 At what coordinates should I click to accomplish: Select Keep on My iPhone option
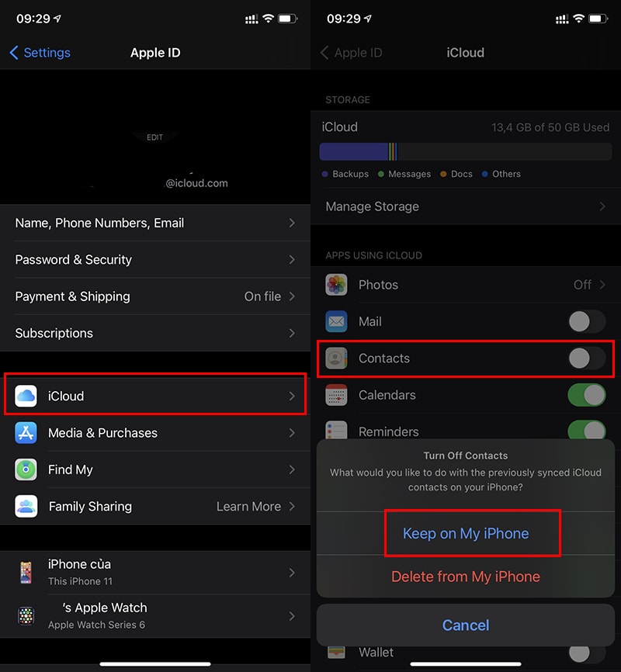[466, 533]
